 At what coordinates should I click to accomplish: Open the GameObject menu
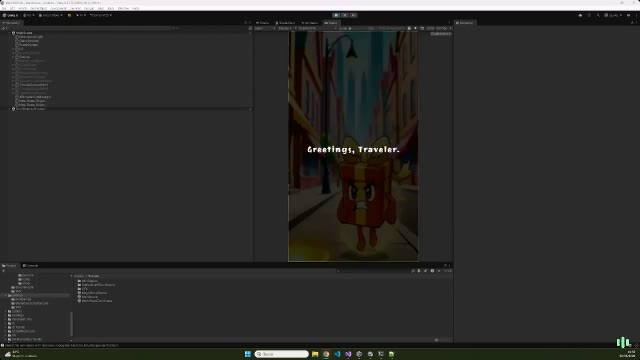(39, 8)
